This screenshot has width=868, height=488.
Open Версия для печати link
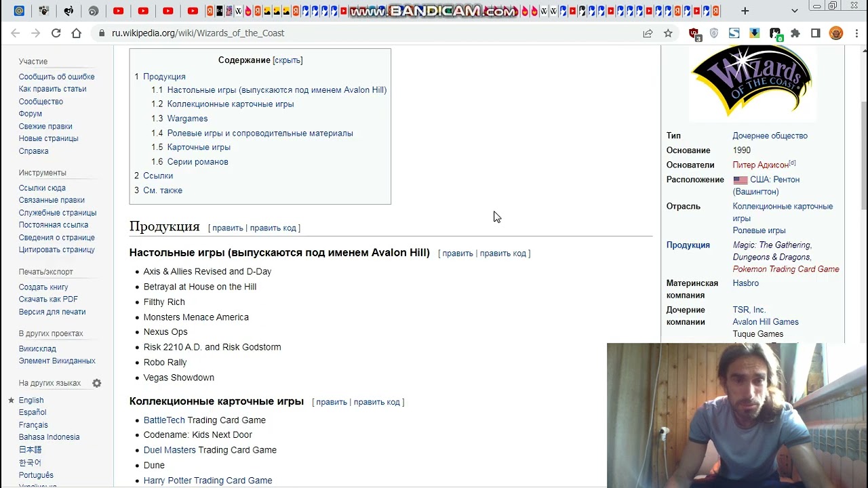click(52, 312)
